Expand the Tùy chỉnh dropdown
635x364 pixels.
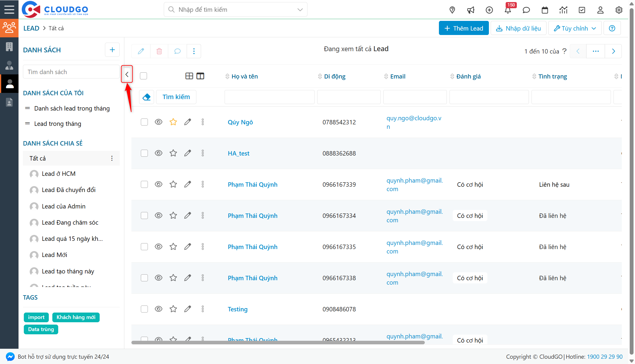[x=575, y=28]
